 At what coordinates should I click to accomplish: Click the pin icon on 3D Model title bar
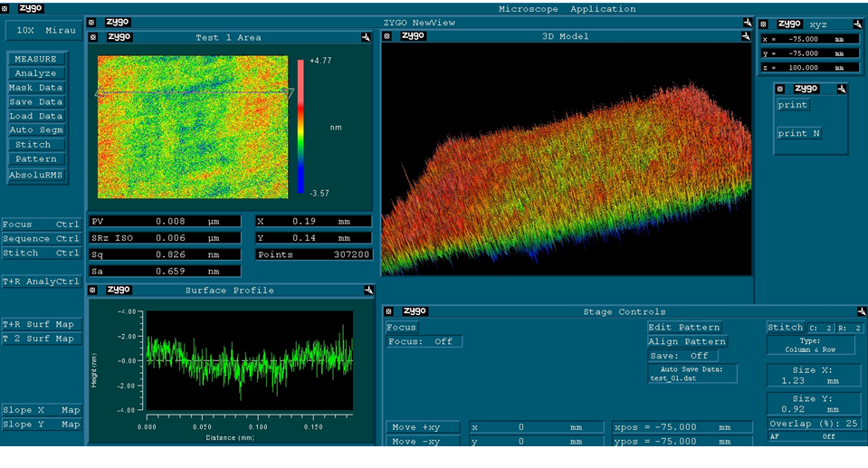click(746, 36)
